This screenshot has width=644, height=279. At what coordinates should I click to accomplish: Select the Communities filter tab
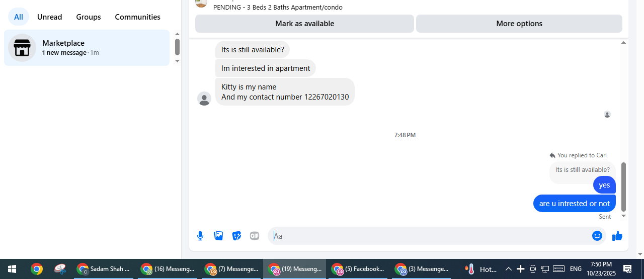coord(138,17)
